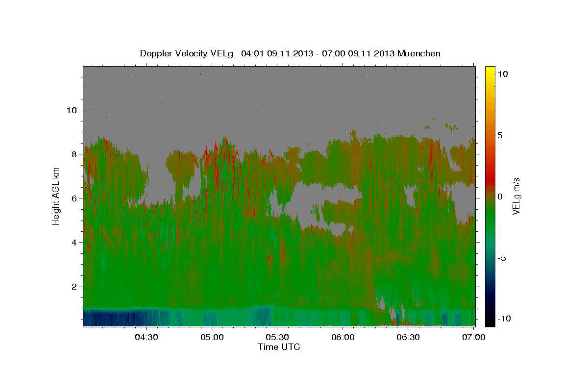Viewport: 588px width, 392px height.
Task: Click the "VELg m/s" colorbar label
Action: click(x=516, y=196)
